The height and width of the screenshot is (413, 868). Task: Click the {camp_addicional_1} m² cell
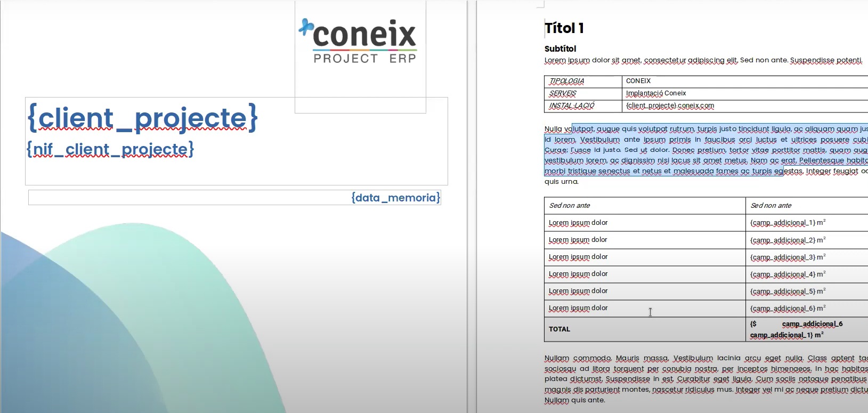tap(807, 223)
